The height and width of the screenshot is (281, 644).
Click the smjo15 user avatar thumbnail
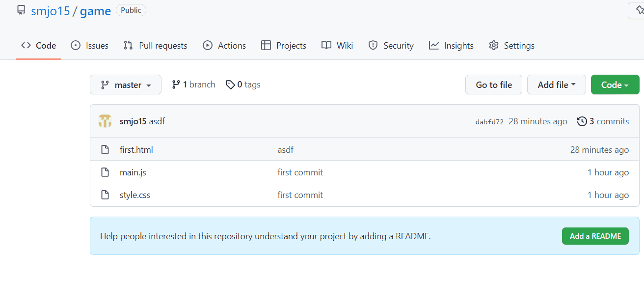point(105,121)
